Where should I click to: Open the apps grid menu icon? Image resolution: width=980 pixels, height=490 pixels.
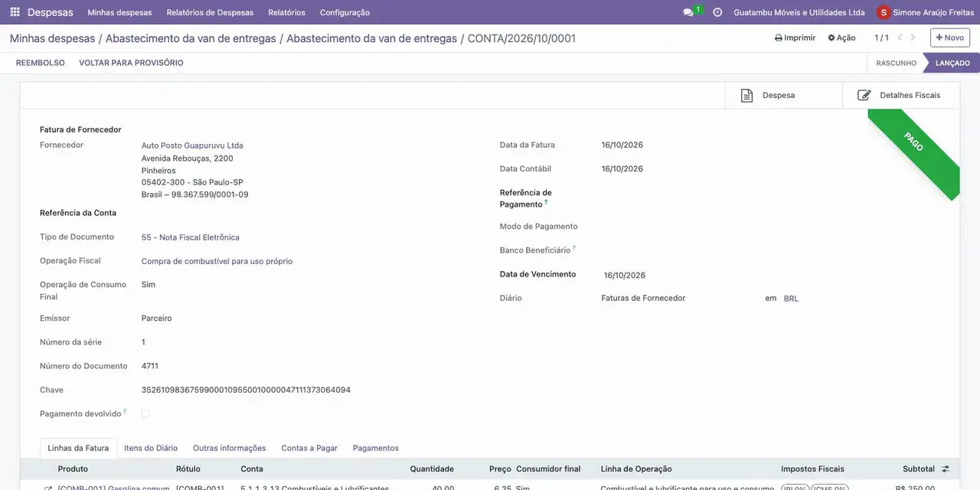point(15,12)
